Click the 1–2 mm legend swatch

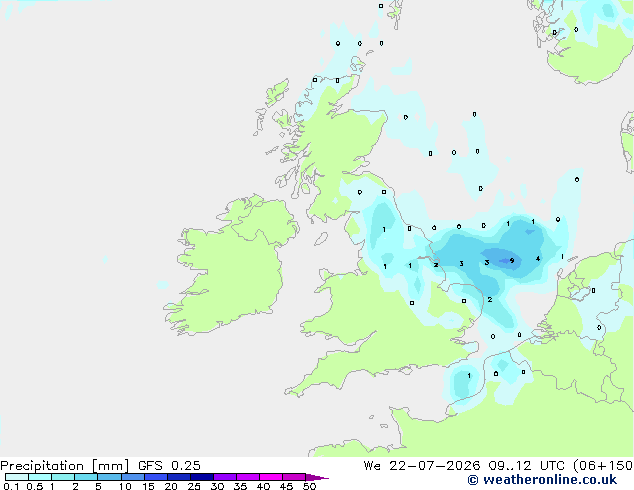pos(63,477)
